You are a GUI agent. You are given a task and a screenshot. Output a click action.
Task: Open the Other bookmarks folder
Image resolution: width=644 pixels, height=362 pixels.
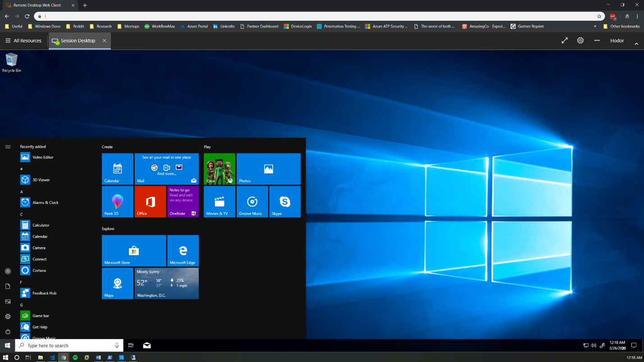point(621,26)
